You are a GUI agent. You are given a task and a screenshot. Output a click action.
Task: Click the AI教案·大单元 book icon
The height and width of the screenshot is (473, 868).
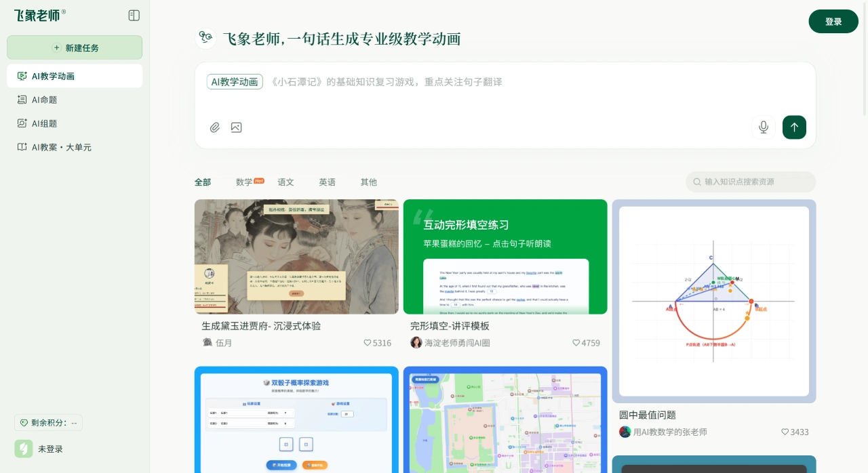click(x=22, y=147)
